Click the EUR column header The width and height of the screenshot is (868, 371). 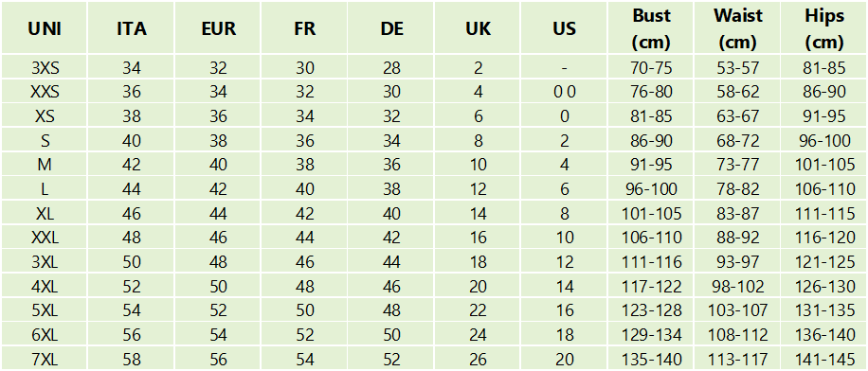pos(218,28)
